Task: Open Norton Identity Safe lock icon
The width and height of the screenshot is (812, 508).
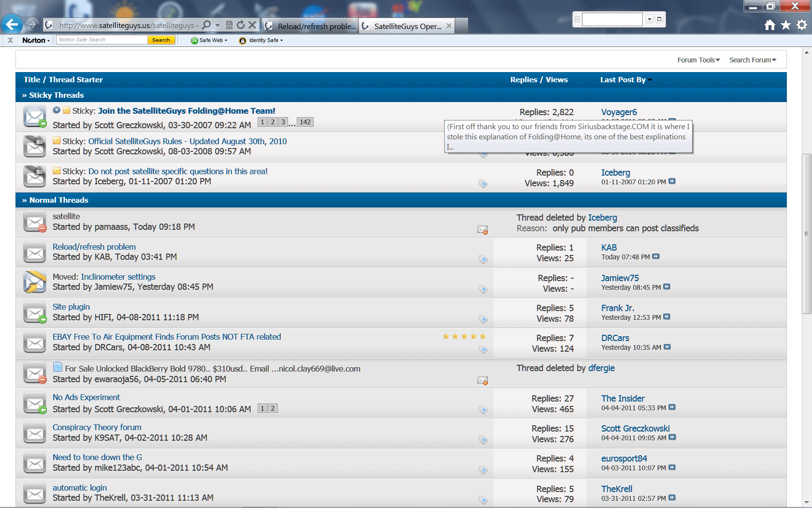Action: click(243, 41)
